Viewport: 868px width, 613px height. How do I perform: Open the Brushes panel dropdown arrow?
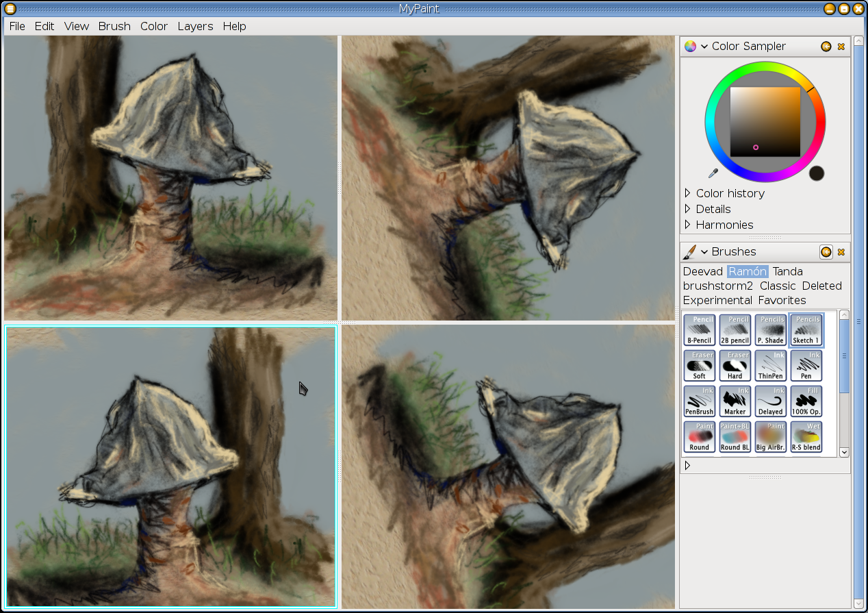(704, 252)
